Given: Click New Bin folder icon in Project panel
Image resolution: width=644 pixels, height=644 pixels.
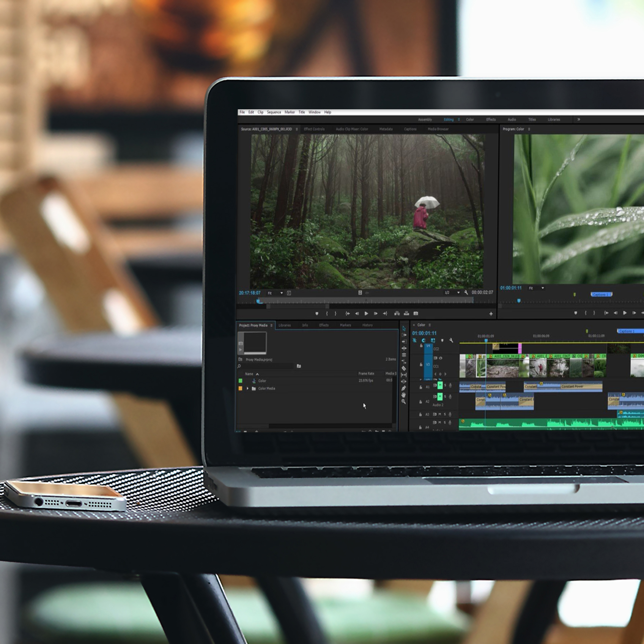Looking at the screenshot, I should 299,366.
